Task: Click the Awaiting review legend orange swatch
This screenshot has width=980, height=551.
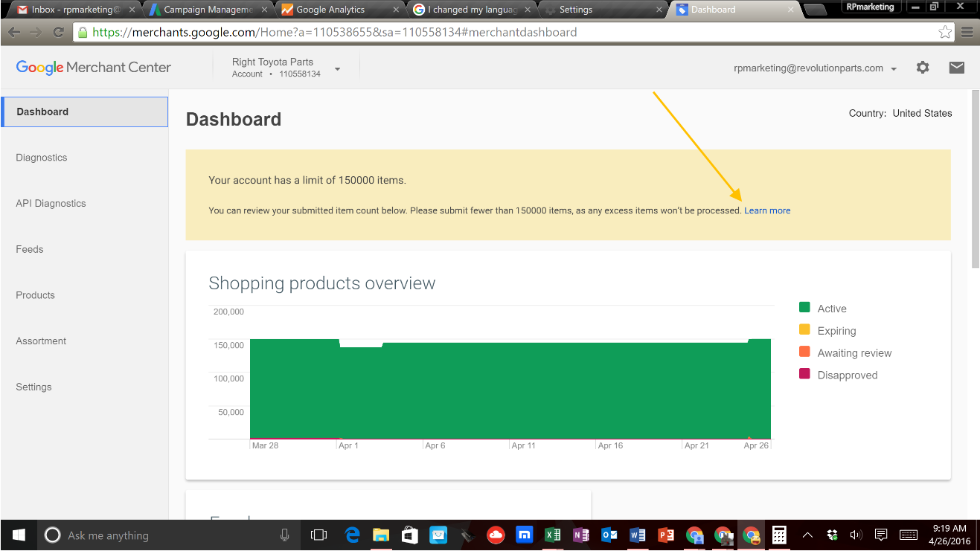Action: point(804,352)
